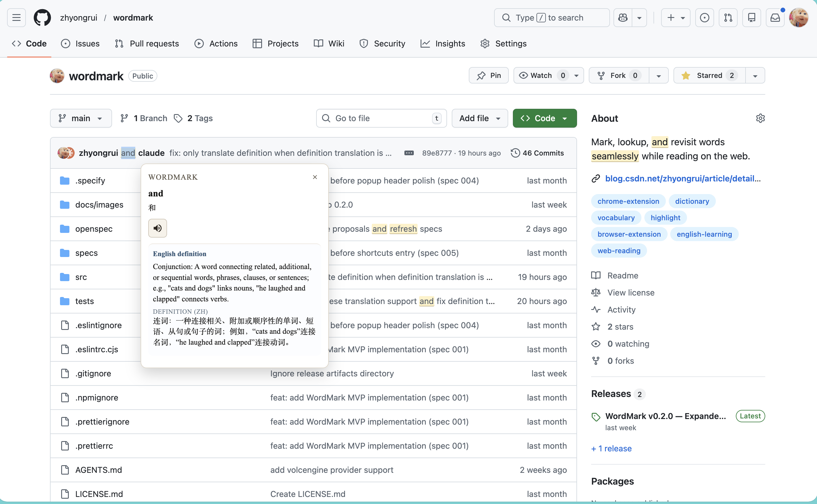Close the WordMark popup
This screenshot has height=504, width=817.
tap(315, 177)
